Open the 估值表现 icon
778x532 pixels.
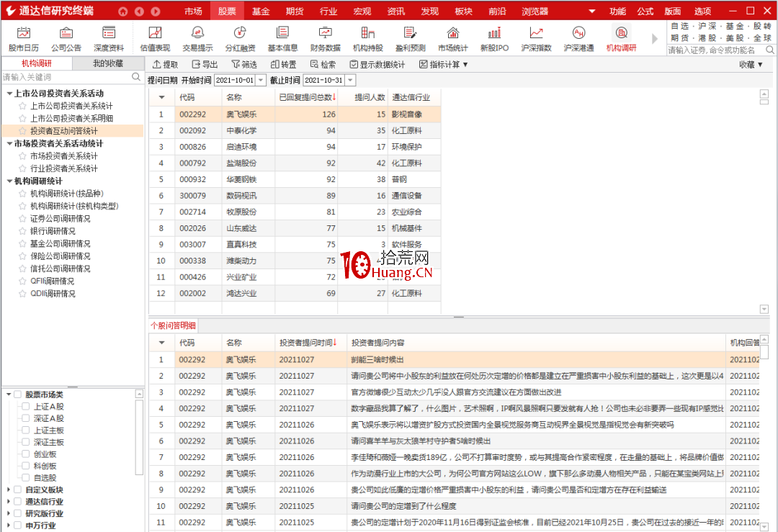155,33
